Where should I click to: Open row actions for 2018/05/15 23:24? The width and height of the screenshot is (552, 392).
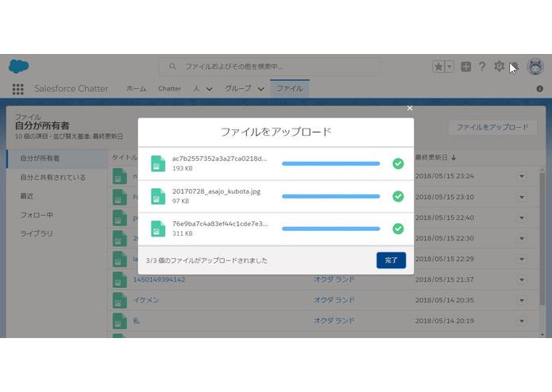pyautogui.click(x=522, y=176)
